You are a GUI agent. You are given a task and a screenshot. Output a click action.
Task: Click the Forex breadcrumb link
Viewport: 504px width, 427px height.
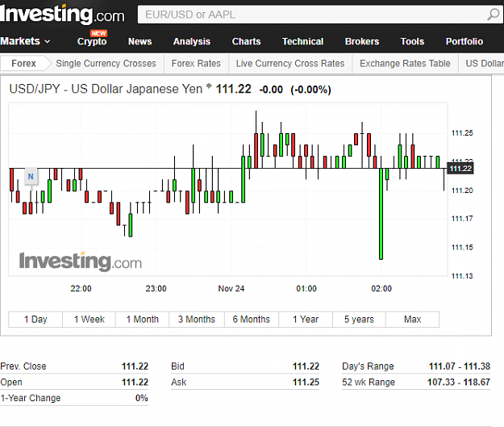(x=23, y=64)
